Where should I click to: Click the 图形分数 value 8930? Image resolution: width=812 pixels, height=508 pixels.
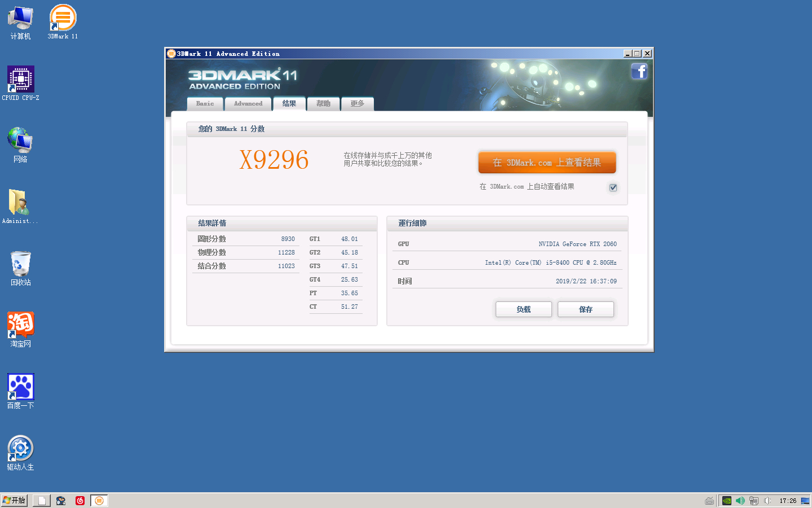pos(288,239)
